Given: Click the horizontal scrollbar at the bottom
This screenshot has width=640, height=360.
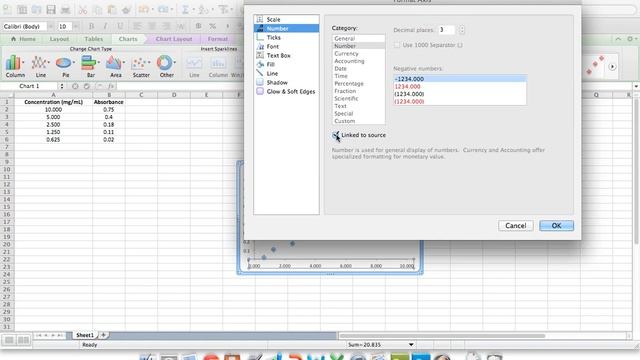Looking at the screenshot, I should click(442, 336).
